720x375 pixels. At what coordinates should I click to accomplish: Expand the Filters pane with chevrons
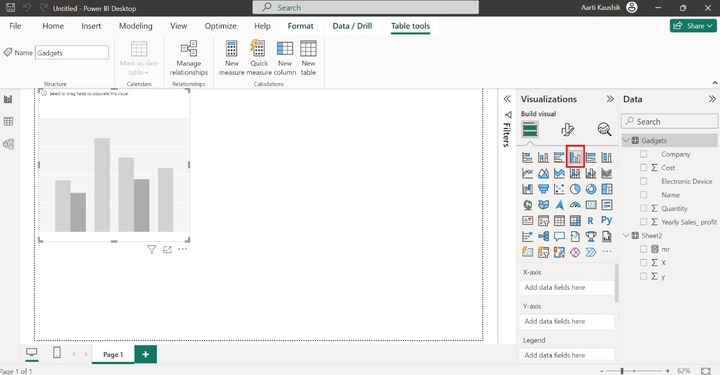coord(507,99)
